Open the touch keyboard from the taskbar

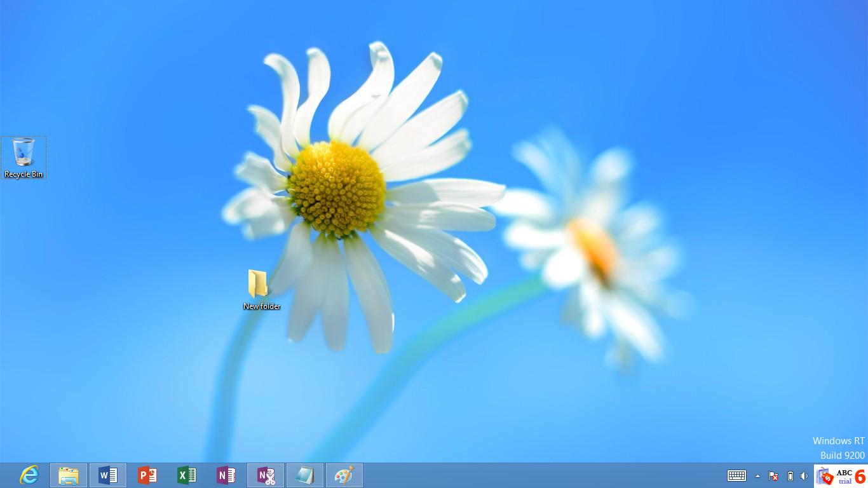pyautogui.click(x=736, y=476)
